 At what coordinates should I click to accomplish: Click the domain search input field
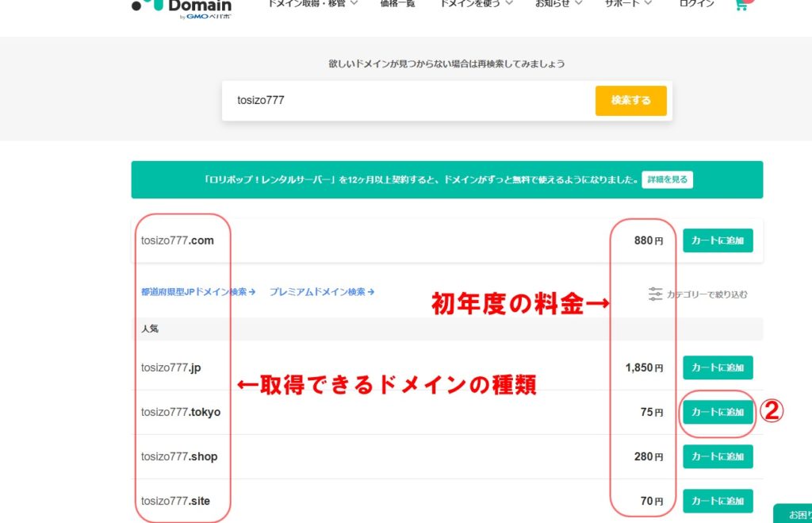click(x=408, y=101)
